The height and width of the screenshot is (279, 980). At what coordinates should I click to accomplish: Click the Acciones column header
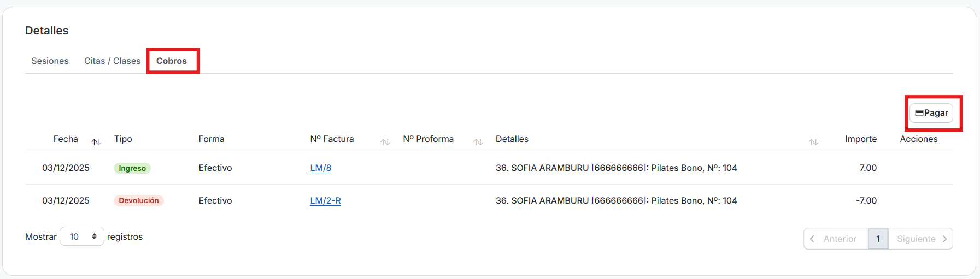click(918, 139)
